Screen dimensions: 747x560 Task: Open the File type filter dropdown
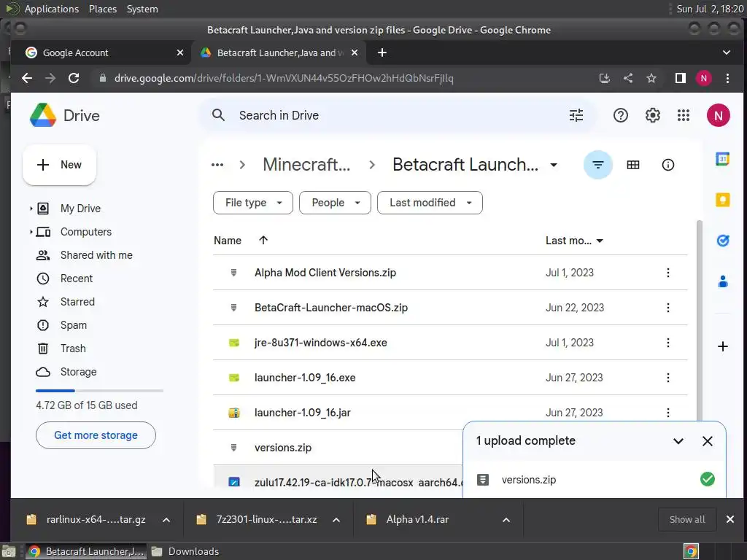(x=252, y=203)
